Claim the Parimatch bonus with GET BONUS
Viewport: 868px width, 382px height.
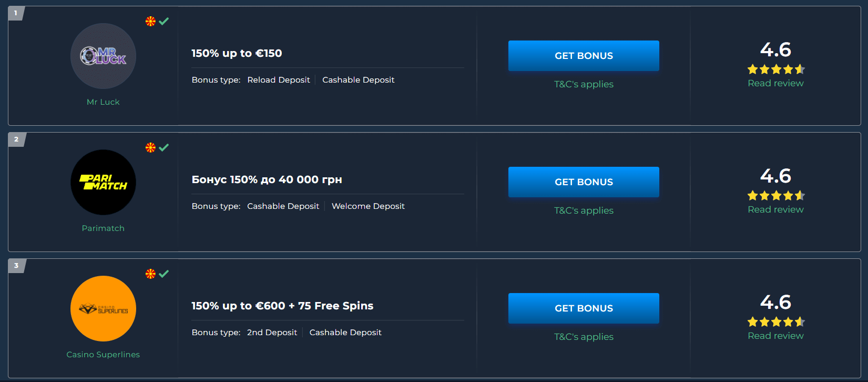(x=584, y=182)
